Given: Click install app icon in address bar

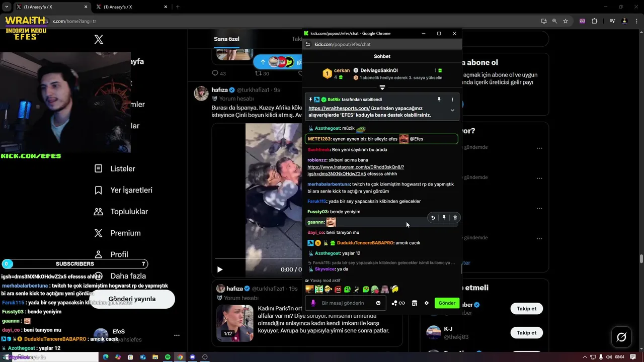Looking at the screenshot, I should click(x=544, y=21).
